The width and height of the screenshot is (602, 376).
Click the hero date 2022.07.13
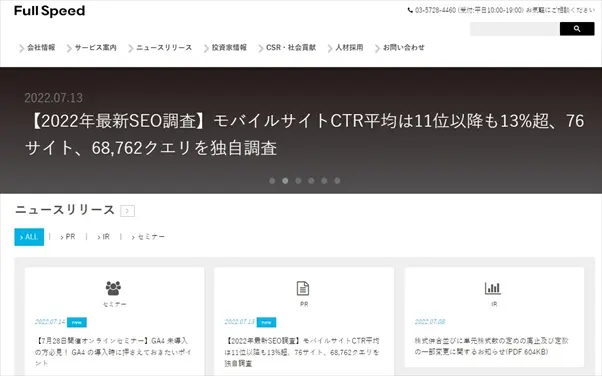click(x=54, y=98)
